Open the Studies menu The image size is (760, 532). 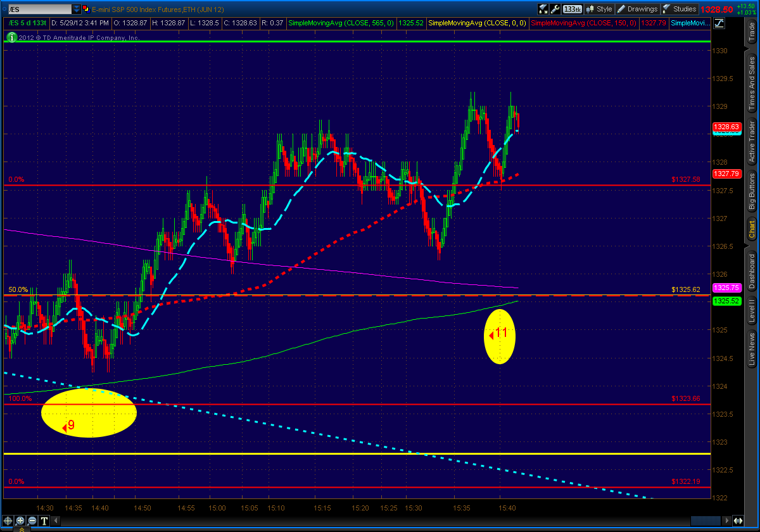(x=680, y=9)
